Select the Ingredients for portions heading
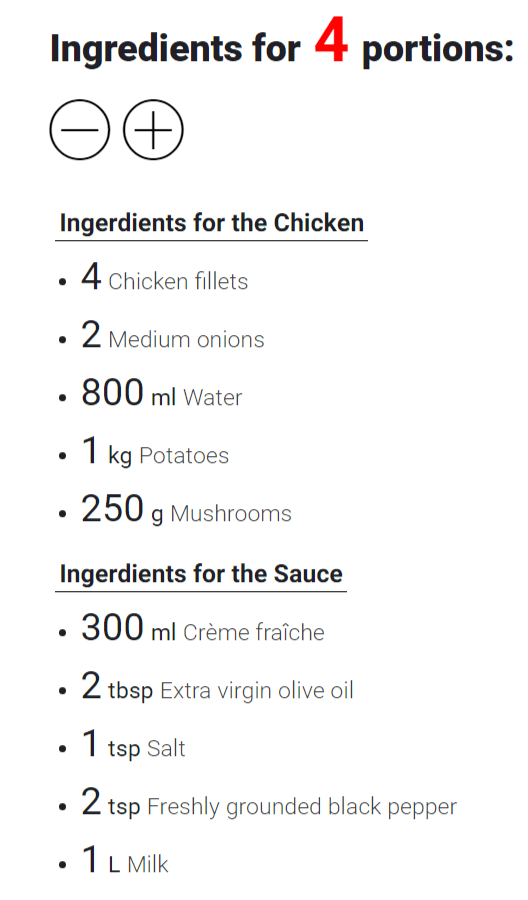This screenshot has width=528, height=900. (x=282, y=47)
